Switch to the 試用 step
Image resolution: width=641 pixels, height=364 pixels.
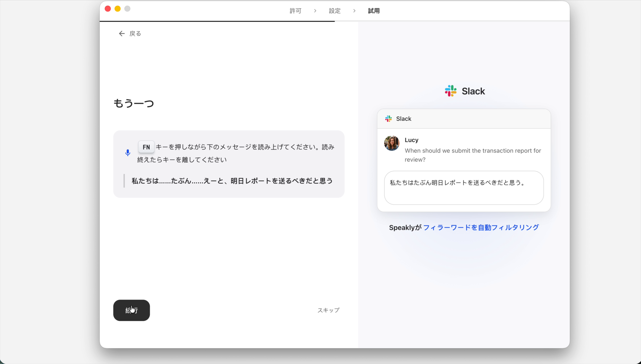pyautogui.click(x=374, y=11)
